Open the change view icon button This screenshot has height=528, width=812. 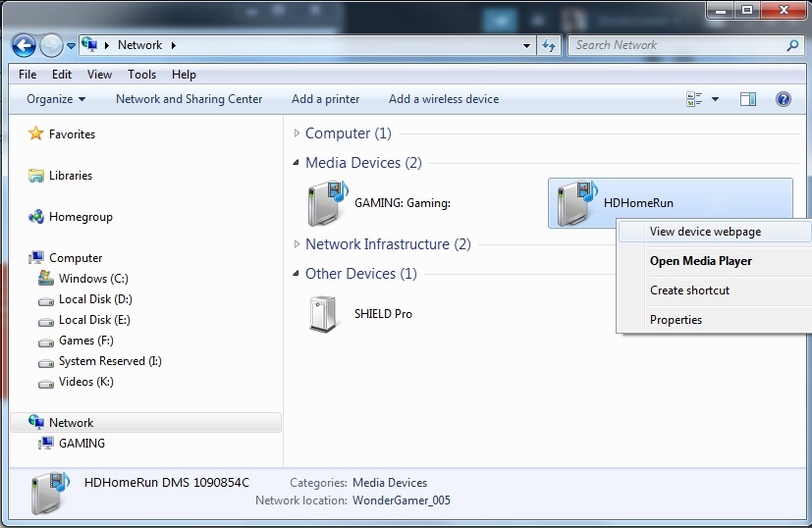click(x=695, y=99)
